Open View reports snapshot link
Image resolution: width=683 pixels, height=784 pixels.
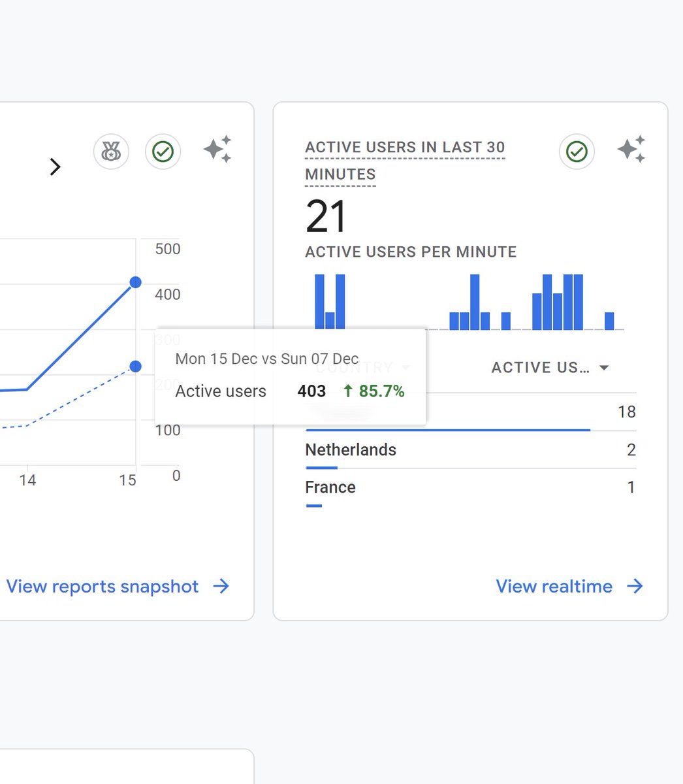pos(103,586)
